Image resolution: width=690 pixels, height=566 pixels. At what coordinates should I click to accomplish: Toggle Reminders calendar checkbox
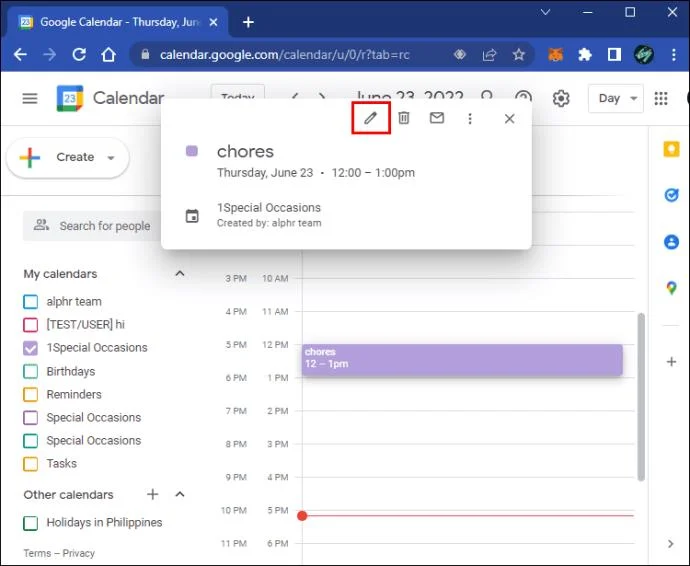click(x=30, y=394)
